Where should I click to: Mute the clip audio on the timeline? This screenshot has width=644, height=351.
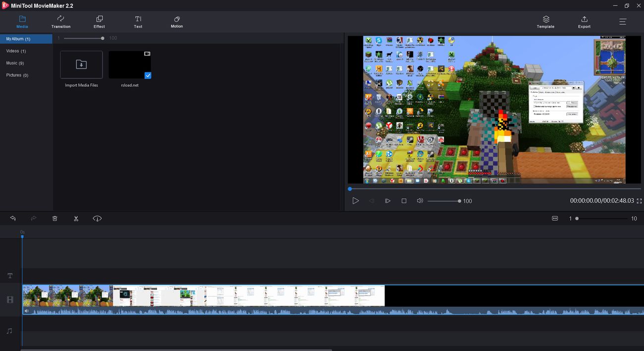27,311
